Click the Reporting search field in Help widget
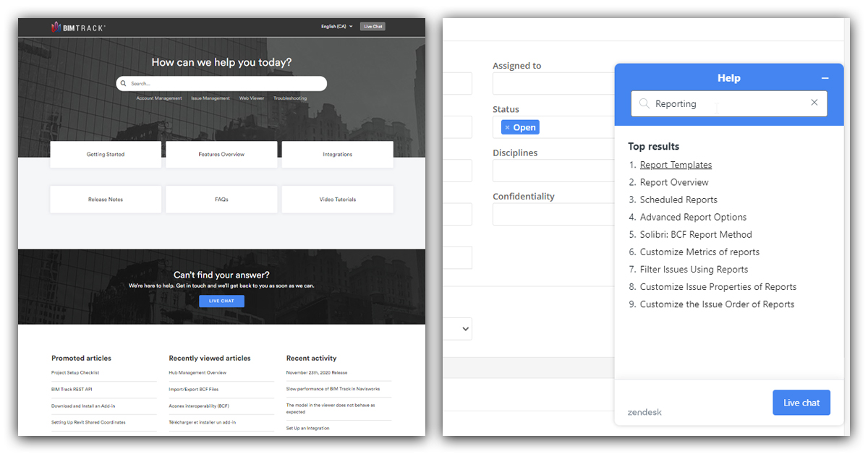The image size is (868, 454). coord(729,103)
